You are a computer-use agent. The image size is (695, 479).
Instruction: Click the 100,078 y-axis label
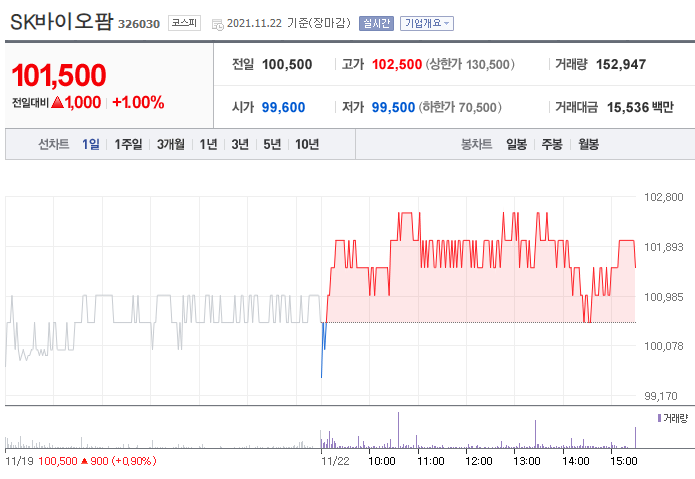(664, 346)
